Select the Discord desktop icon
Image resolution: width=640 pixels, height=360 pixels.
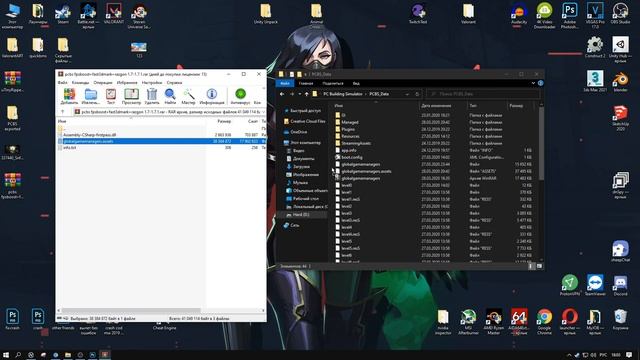coord(620,285)
